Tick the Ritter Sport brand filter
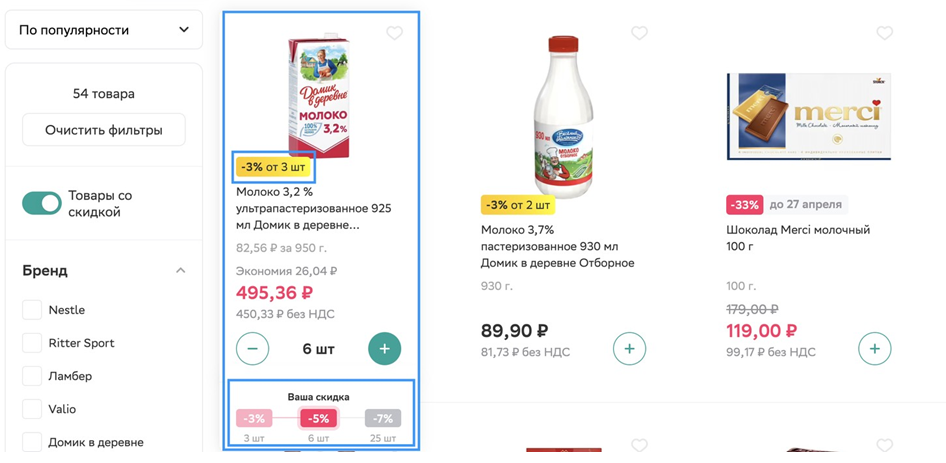Viewport: 946px width, 463px height. [x=32, y=343]
